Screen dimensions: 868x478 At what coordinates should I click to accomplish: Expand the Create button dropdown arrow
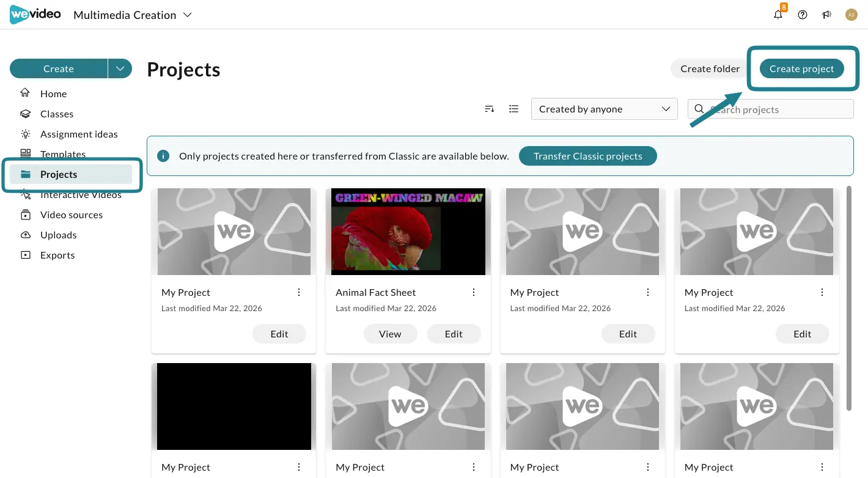120,68
